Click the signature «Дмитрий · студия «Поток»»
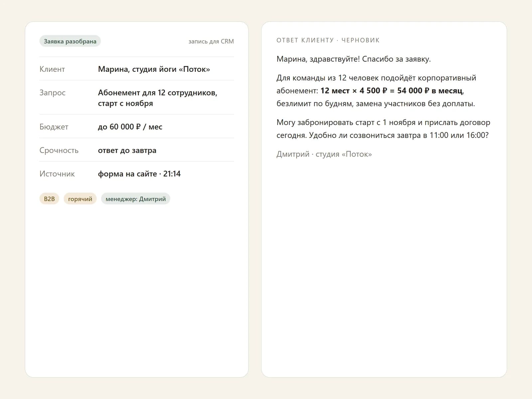This screenshot has width=532, height=399. (x=324, y=154)
